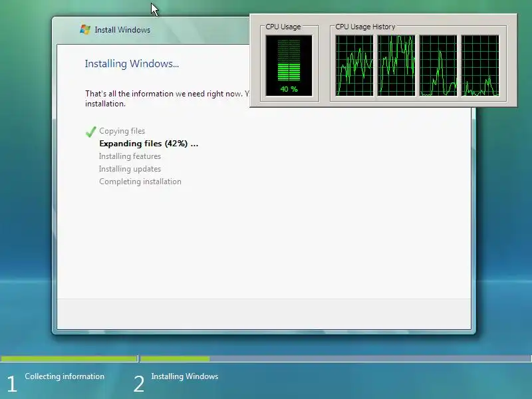
Task: Click the fourth CPU usage history graph
Action: [x=480, y=65]
